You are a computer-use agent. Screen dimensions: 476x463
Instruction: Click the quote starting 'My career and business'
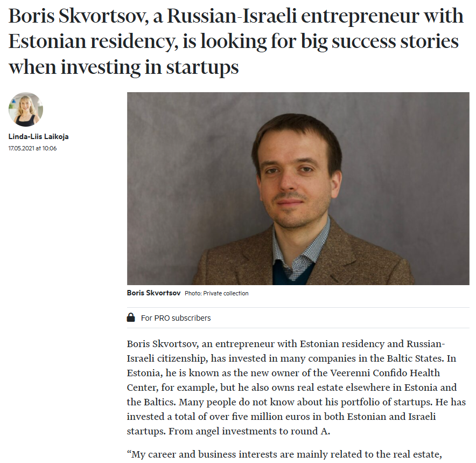(284, 454)
